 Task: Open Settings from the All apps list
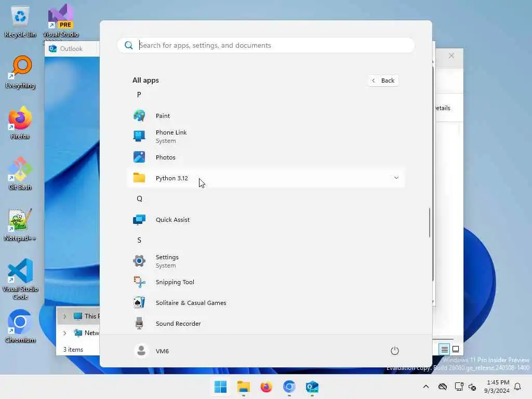(266, 261)
